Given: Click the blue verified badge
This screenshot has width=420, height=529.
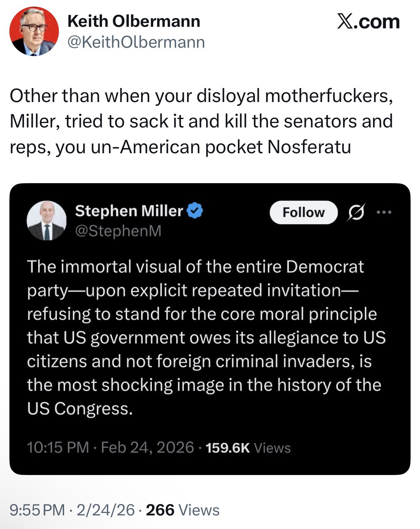Looking at the screenshot, I should point(196,210).
